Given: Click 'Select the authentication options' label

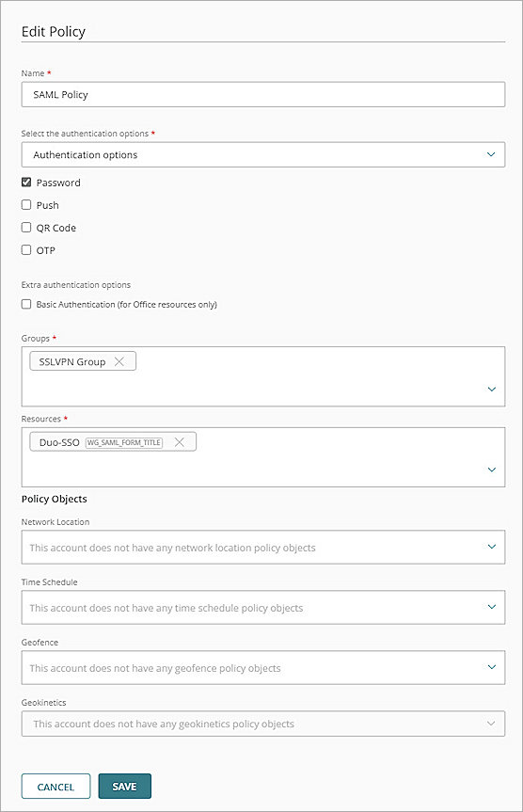Looking at the screenshot, I should coord(85,134).
